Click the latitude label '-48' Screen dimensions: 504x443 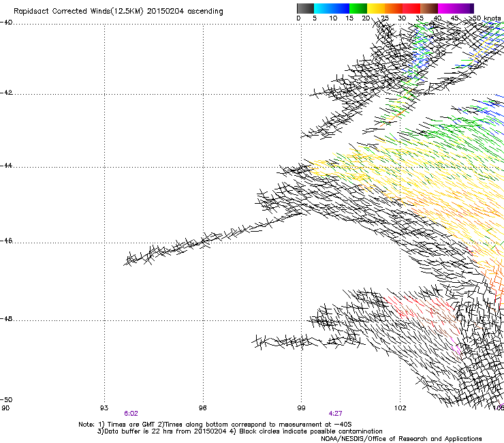tap(6, 318)
